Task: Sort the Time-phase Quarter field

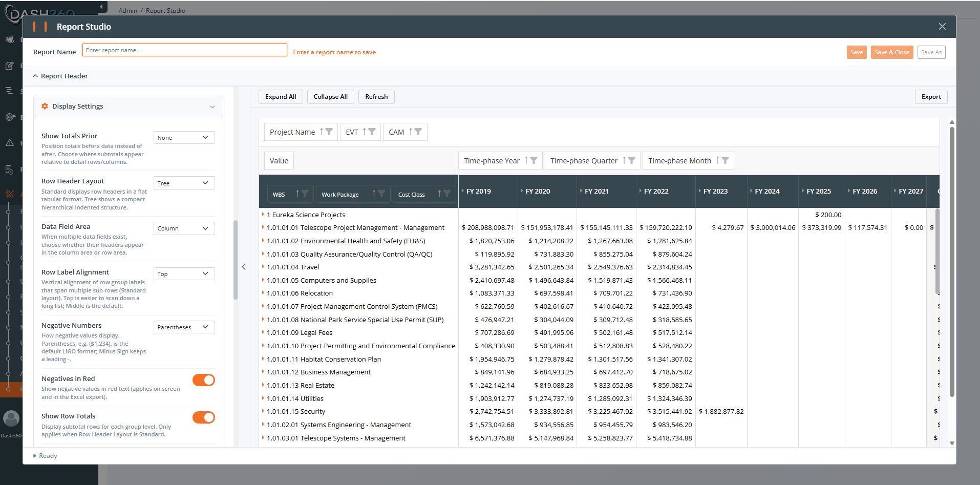Action: click(624, 160)
